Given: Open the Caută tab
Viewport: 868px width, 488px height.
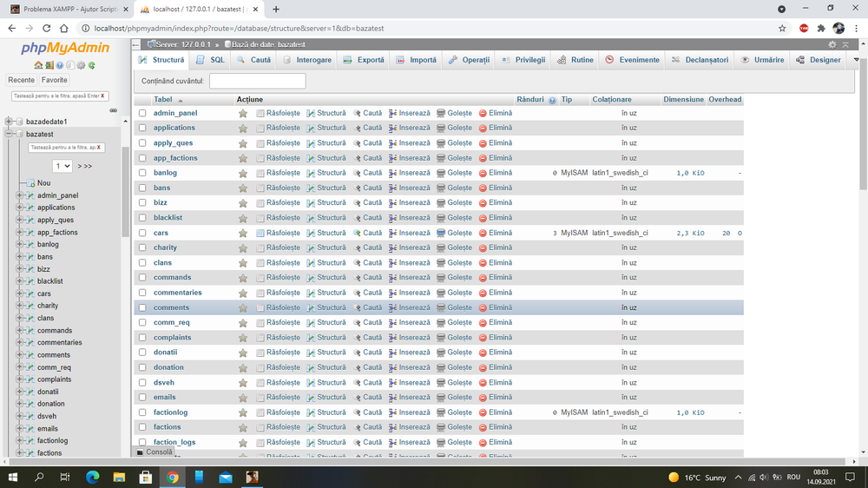Looking at the screenshot, I should coord(254,60).
